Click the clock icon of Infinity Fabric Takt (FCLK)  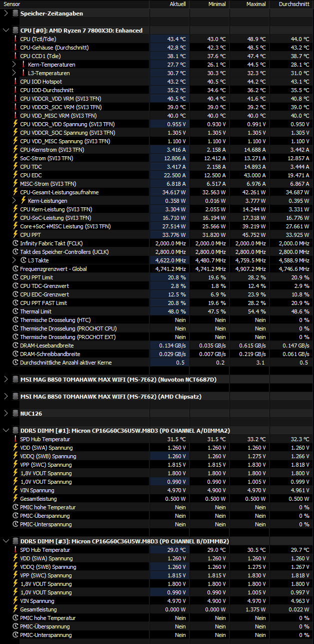[15, 243]
